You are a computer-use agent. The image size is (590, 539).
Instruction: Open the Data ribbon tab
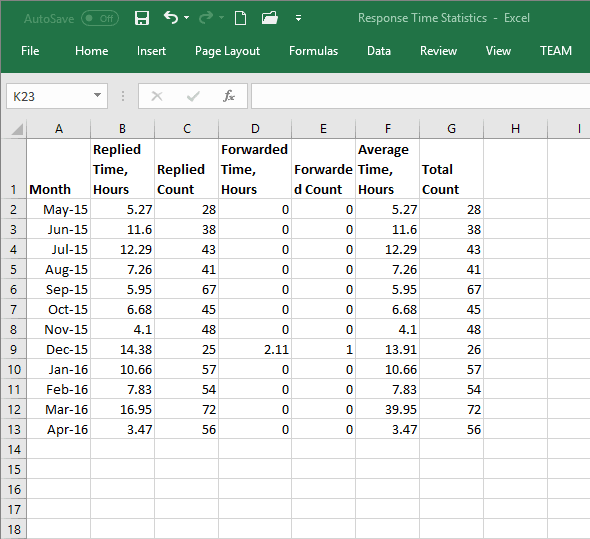coord(379,51)
